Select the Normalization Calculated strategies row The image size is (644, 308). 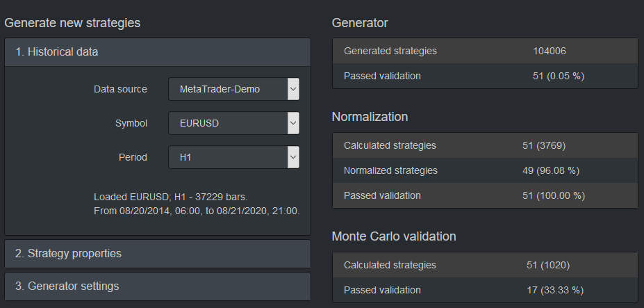coord(485,145)
